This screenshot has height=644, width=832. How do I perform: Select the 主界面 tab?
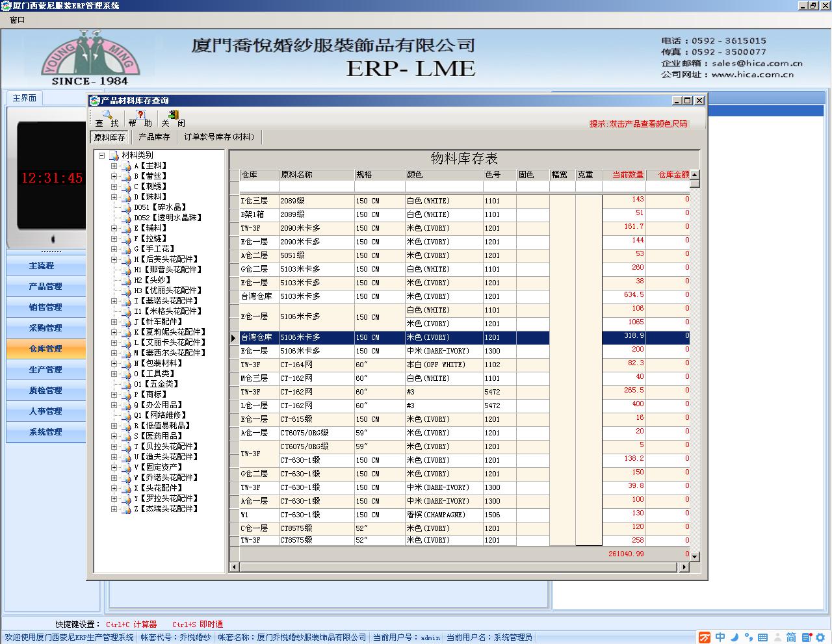pyautogui.click(x=25, y=98)
